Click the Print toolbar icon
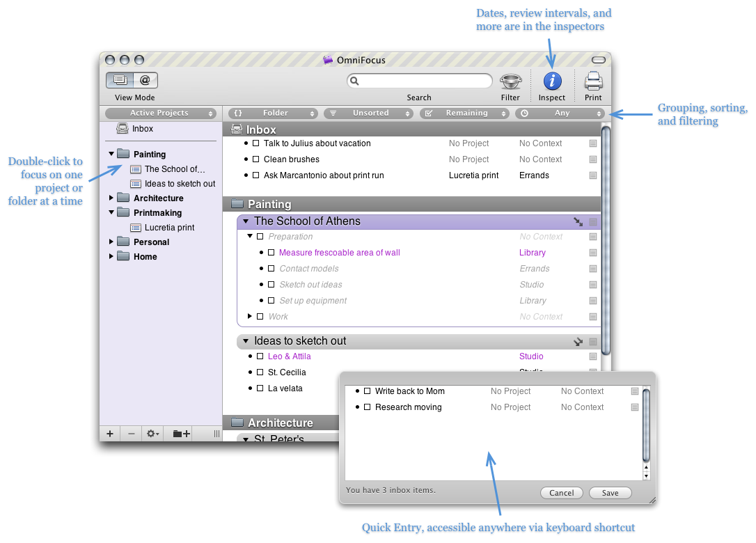 pos(593,81)
